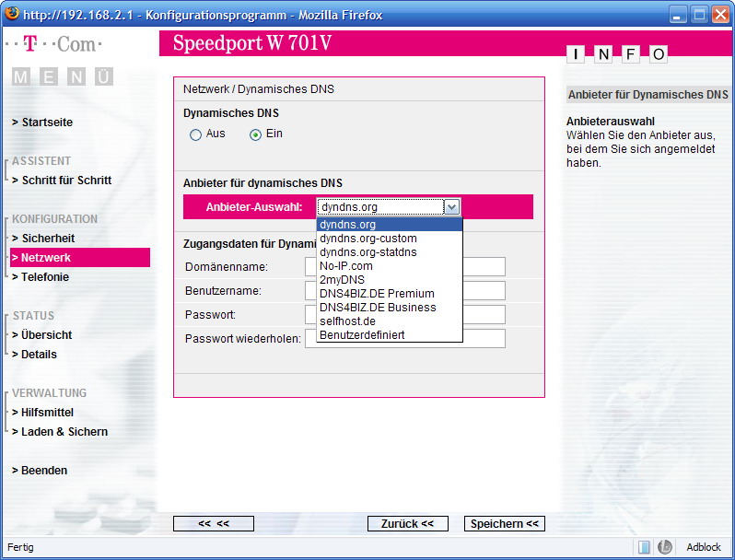Click the status bar page icon

click(x=644, y=547)
